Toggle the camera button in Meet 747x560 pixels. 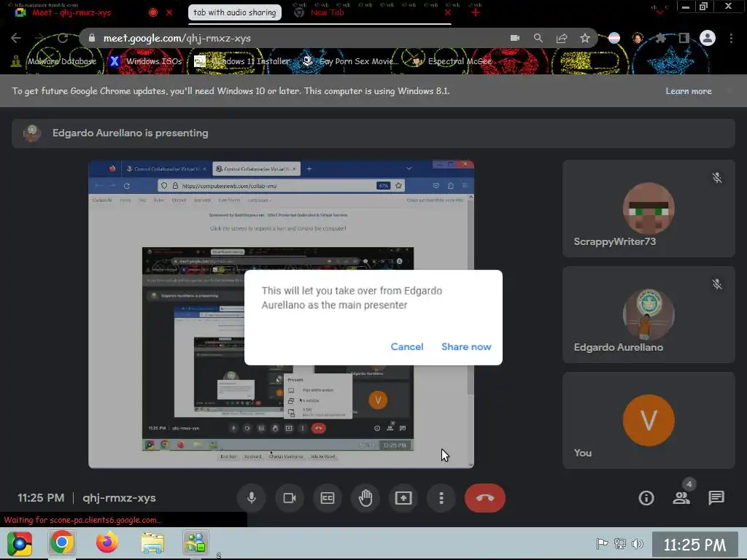point(290,498)
